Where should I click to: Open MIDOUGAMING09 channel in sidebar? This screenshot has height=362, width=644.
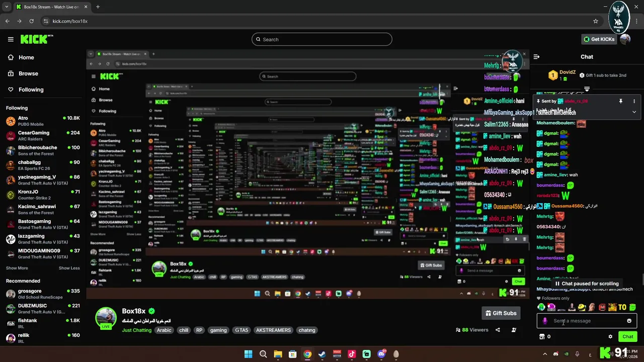43,253
